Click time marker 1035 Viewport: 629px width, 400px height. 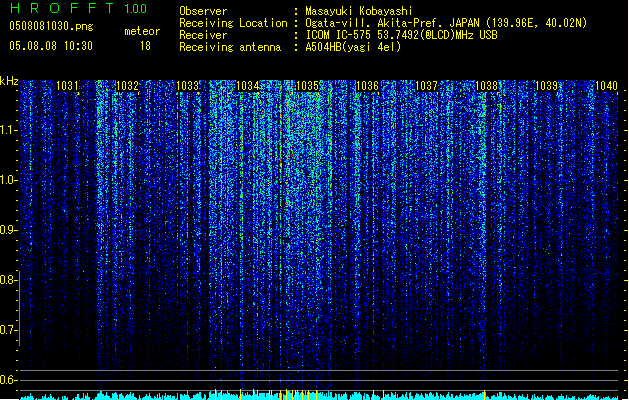click(x=307, y=86)
